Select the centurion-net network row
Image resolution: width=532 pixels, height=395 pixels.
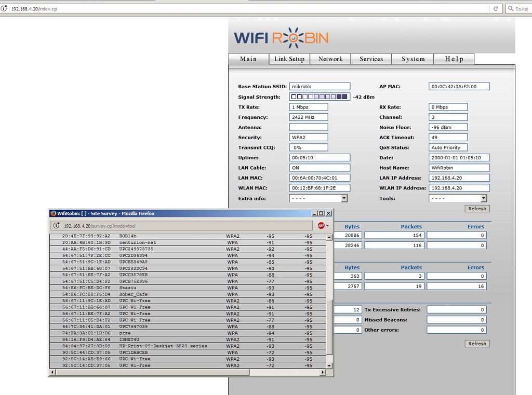pos(188,242)
